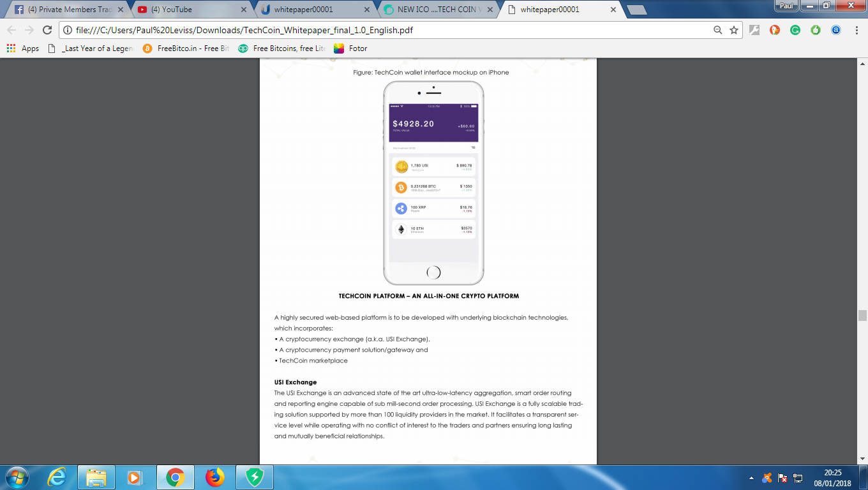The width and height of the screenshot is (868, 490).
Task: Open the Fotor bookmark
Action: (x=350, y=48)
